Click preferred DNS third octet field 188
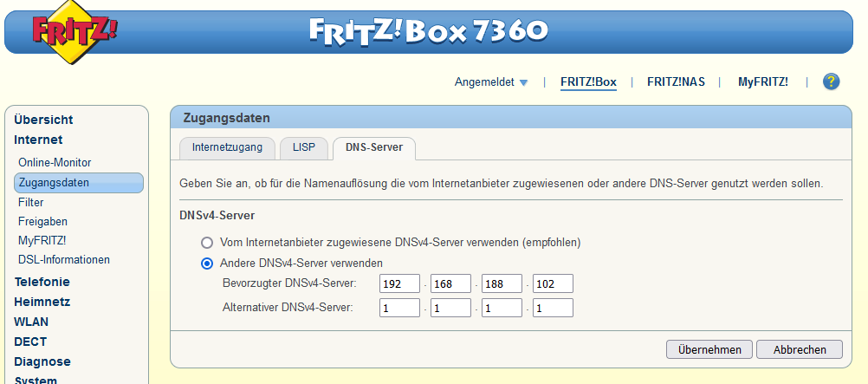Screen dimensions: 868x384 point(502,283)
